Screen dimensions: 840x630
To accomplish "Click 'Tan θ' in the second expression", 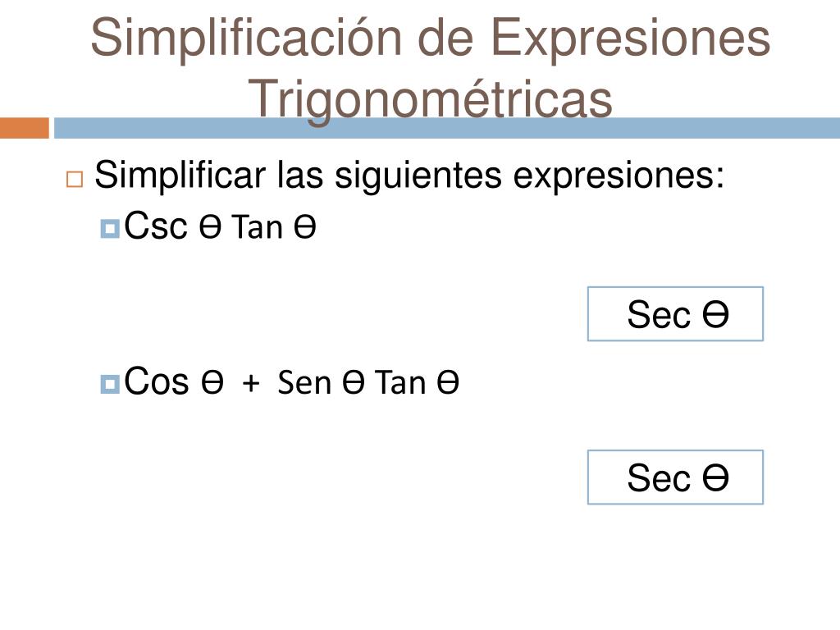I will [417, 382].
